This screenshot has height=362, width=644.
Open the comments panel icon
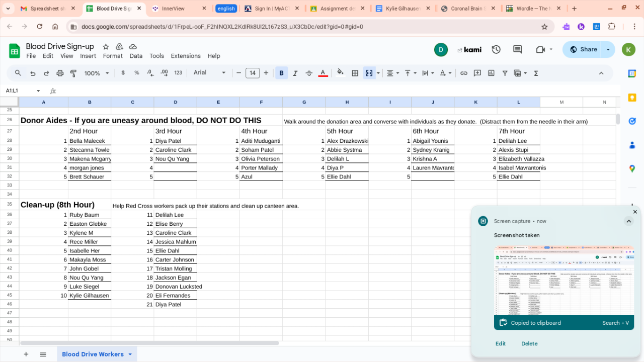517,49
